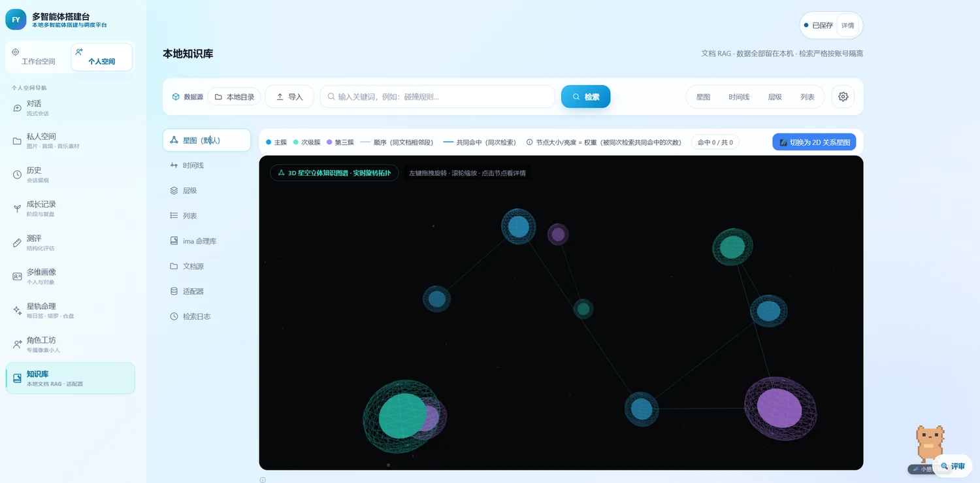Image resolution: width=980 pixels, height=483 pixels.
Task: Click the 导入 import button
Action: pos(289,97)
